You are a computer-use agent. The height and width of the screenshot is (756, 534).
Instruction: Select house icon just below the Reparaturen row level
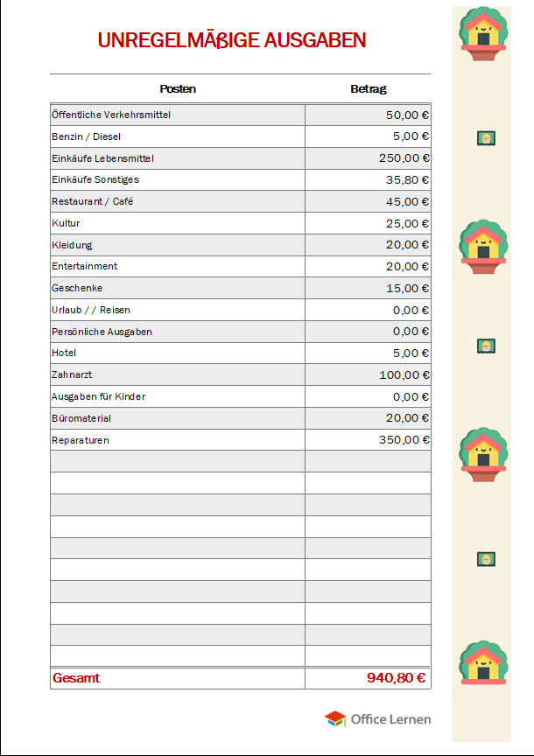click(x=482, y=454)
